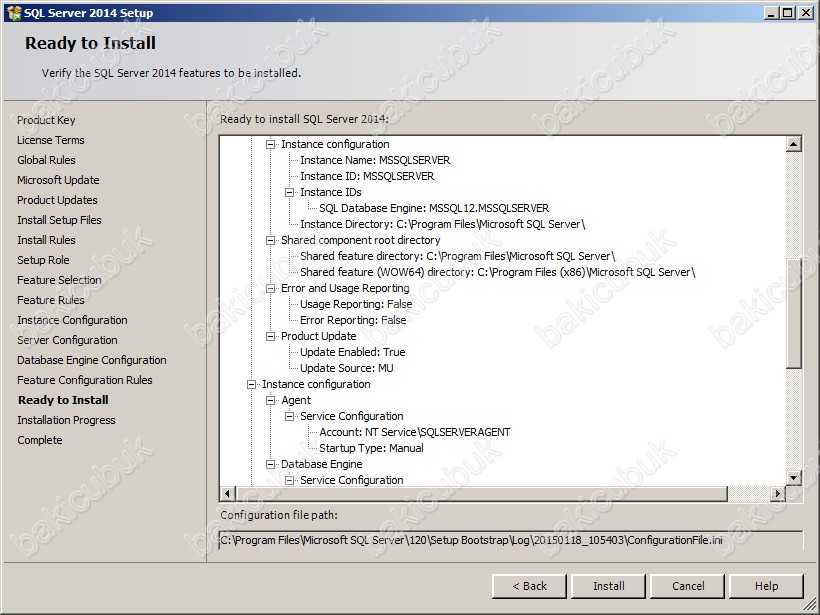Select the Instance Configuration step in the sidebar
This screenshot has height=615, width=820.
pyautogui.click(x=72, y=320)
